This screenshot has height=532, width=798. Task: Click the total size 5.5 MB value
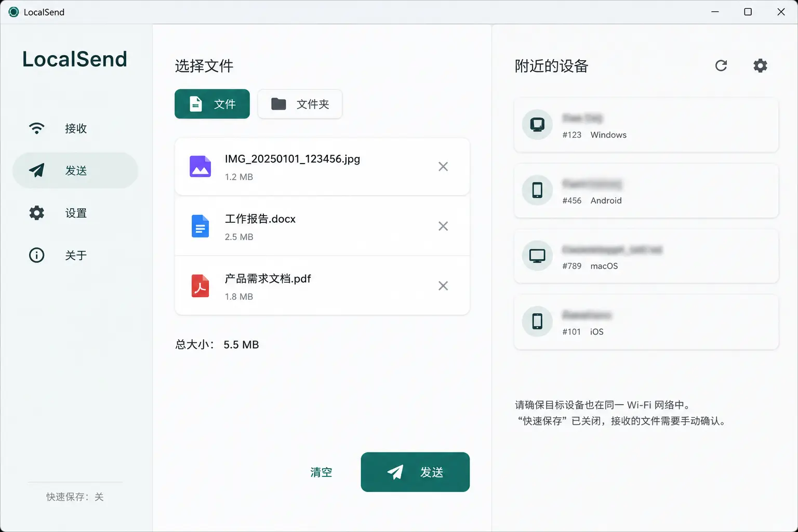coord(241,345)
